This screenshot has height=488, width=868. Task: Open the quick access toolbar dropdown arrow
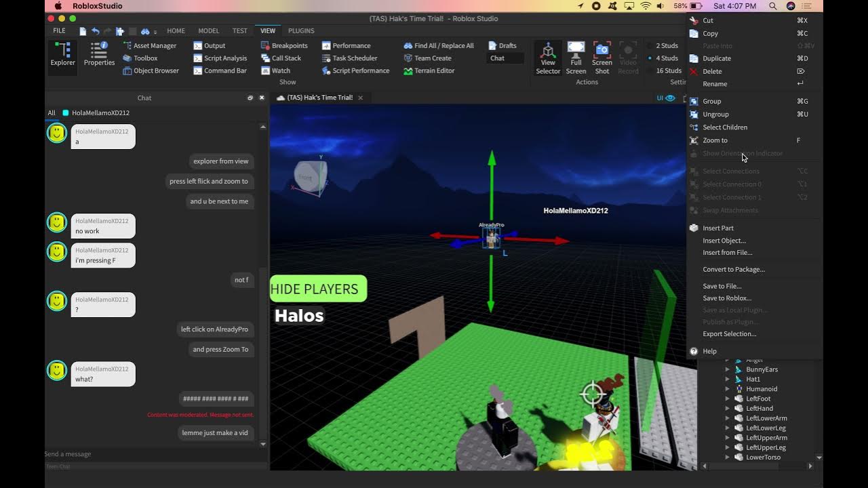tap(155, 32)
